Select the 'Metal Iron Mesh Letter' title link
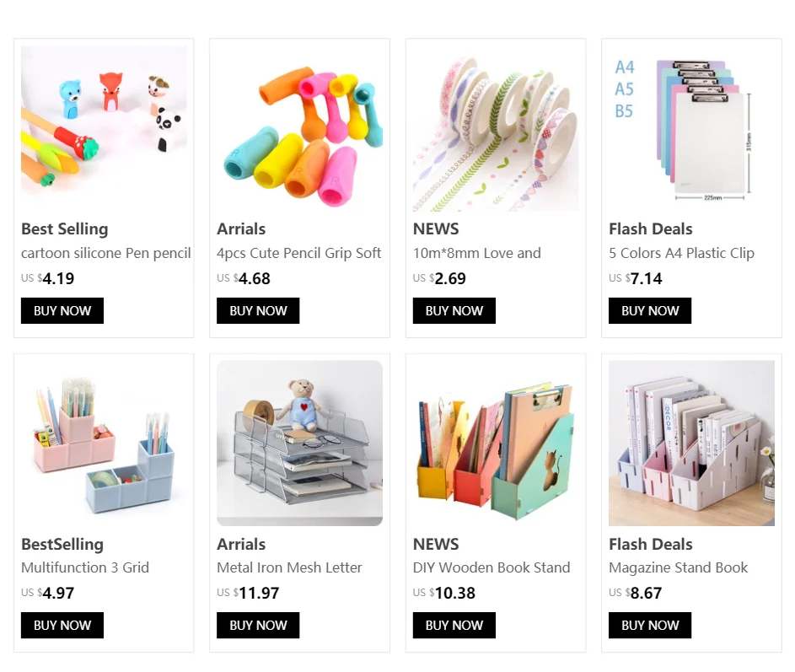795x672 pixels. pos(289,567)
